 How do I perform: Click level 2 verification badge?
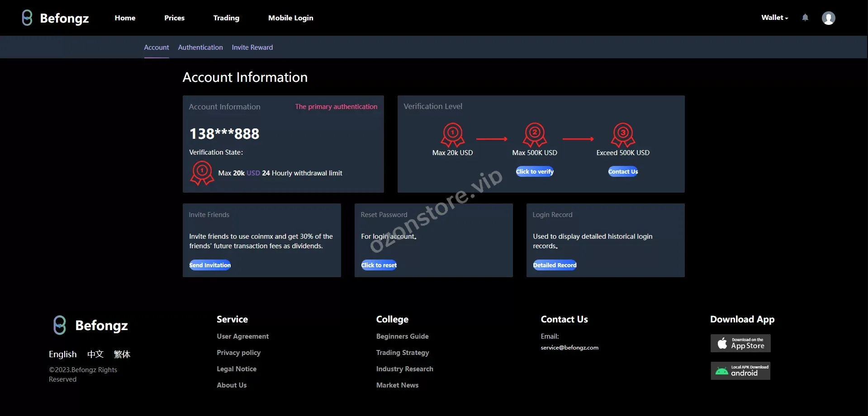pyautogui.click(x=535, y=134)
